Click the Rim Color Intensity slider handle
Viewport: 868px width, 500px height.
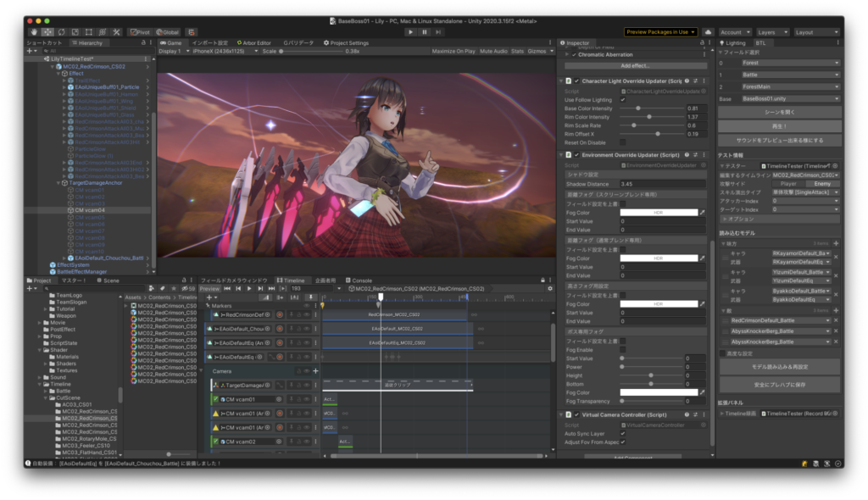point(648,117)
